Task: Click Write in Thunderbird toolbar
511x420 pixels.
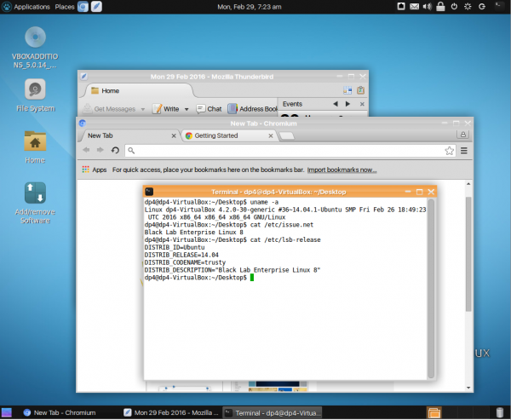Action: tap(166, 109)
